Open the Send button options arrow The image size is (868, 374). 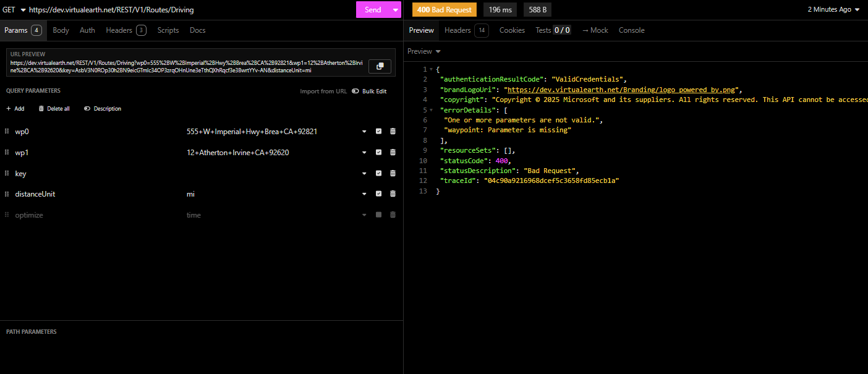395,9
